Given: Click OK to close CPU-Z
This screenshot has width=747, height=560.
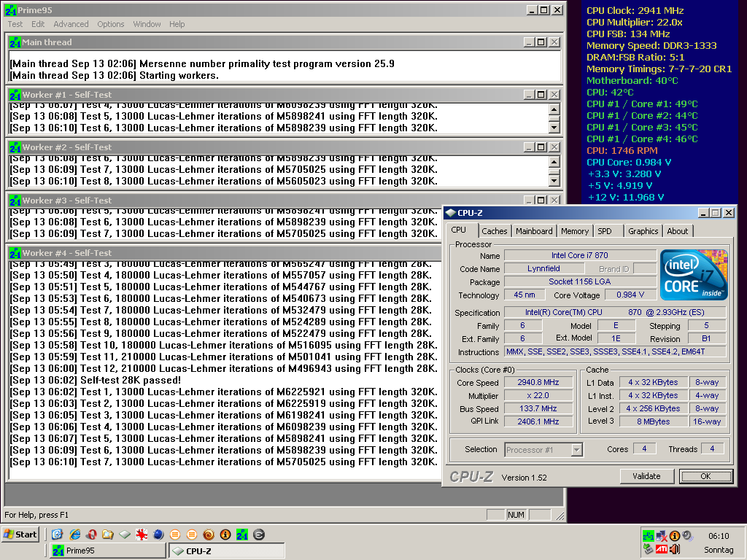Looking at the screenshot, I should coord(705,476).
